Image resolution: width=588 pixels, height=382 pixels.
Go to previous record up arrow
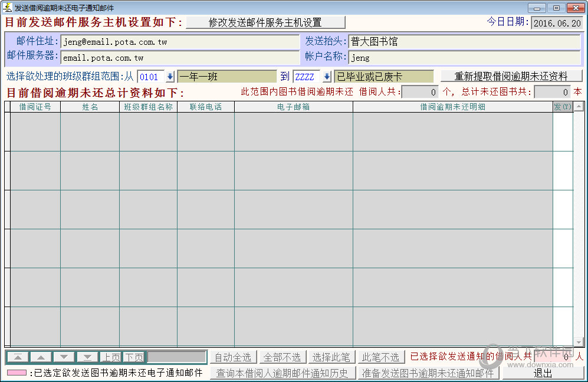tap(41, 357)
